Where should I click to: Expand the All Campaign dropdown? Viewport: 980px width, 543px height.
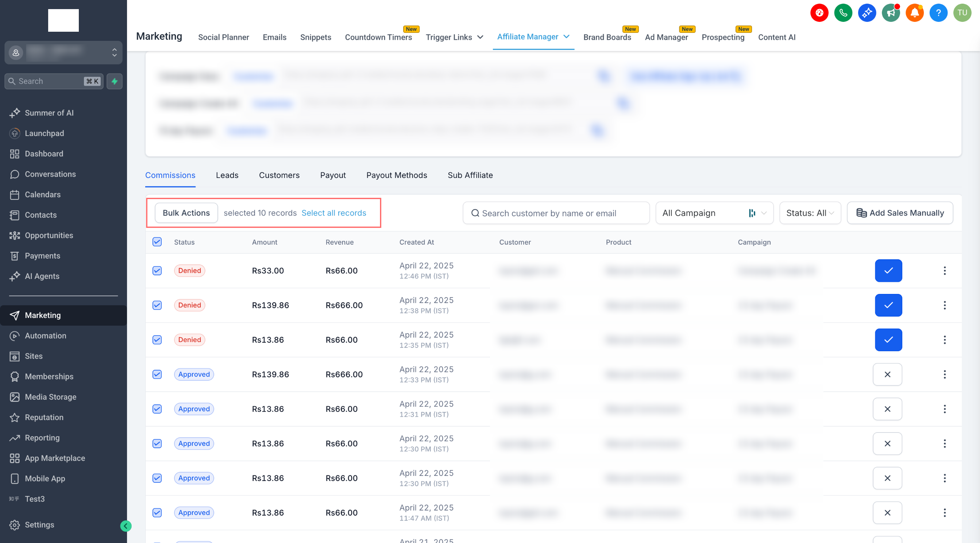[x=714, y=213]
